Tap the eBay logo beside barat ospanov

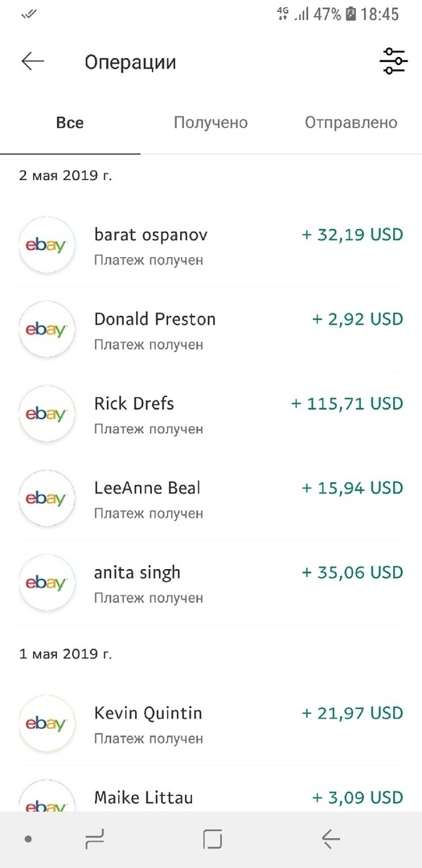(x=47, y=245)
